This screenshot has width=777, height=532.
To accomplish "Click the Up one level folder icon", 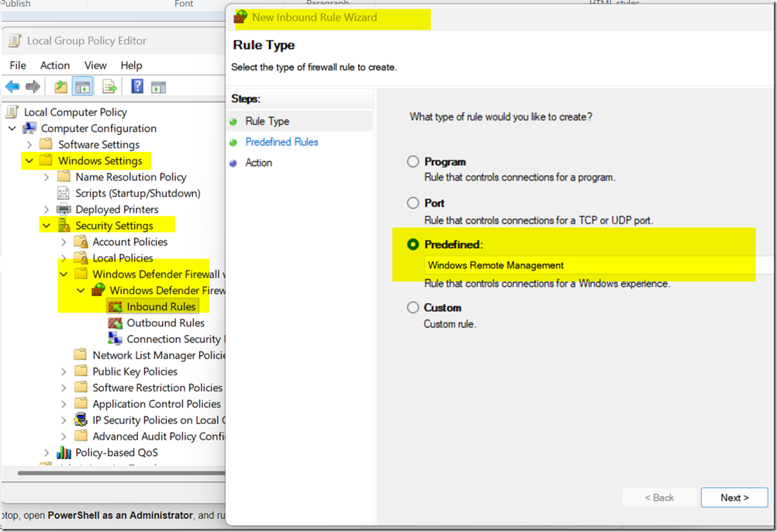I will point(60,87).
